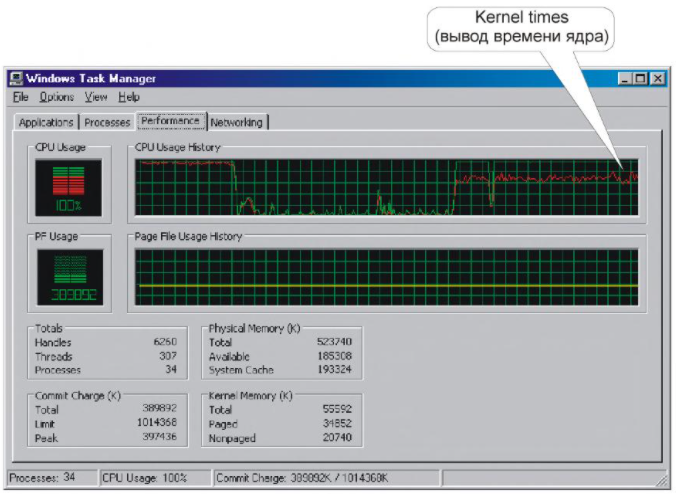Click the Kernel Memory Paged value

[x=337, y=423]
